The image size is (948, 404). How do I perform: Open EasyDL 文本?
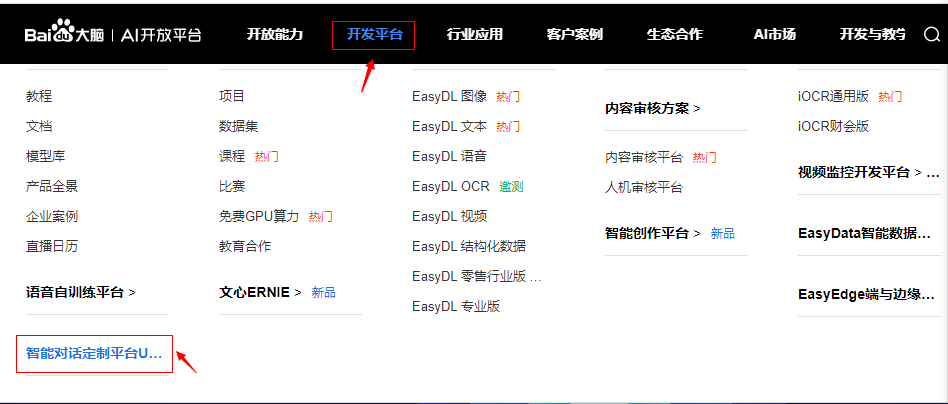[449, 126]
